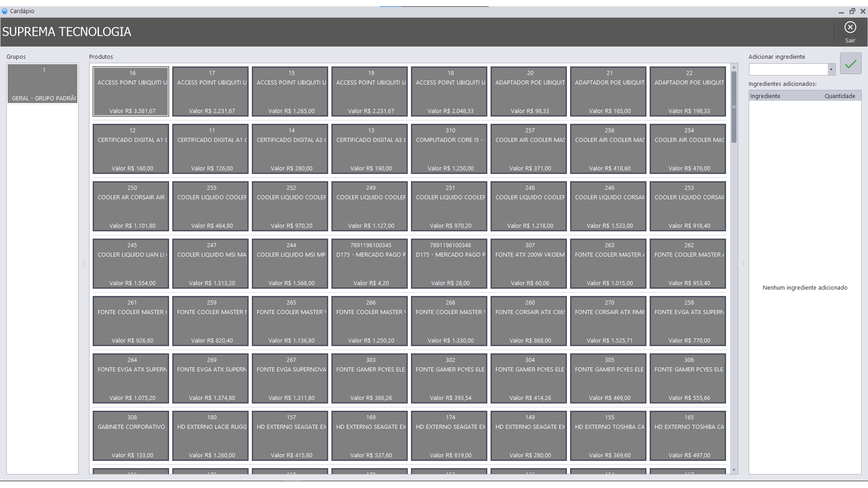Choose product 15 priced R$ 1.265,00
Image resolution: width=868 pixels, height=488 pixels.
(290, 92)
